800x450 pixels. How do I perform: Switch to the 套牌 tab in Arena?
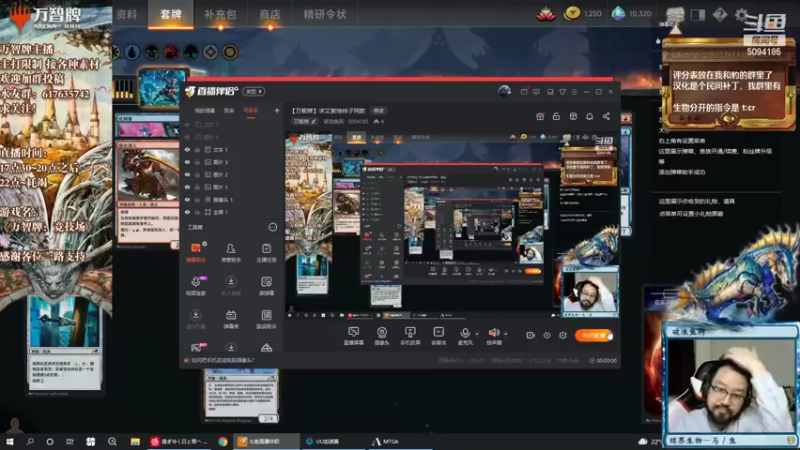(171, 14)
